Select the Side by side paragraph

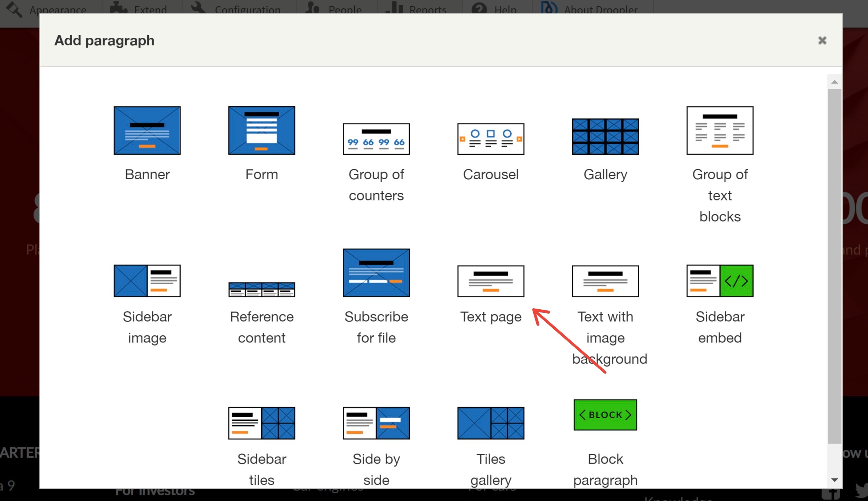(x=377, y=444)
